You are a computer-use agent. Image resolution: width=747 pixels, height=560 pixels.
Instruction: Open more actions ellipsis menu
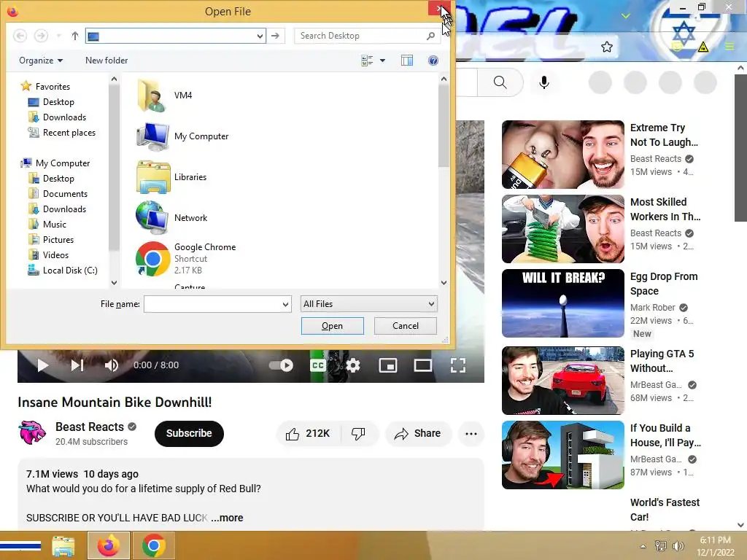tap(471, 433)
